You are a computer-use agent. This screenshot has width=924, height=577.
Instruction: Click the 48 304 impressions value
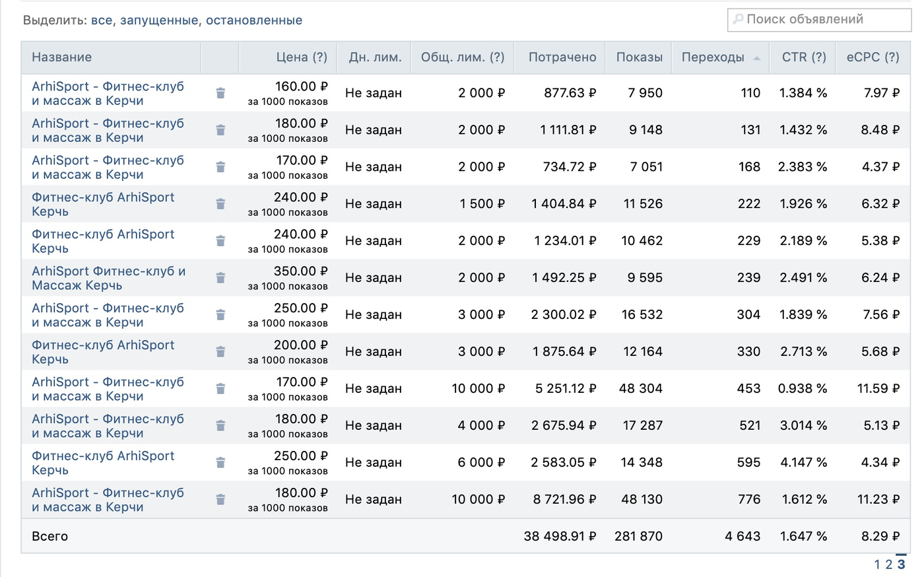pos(641,389)
